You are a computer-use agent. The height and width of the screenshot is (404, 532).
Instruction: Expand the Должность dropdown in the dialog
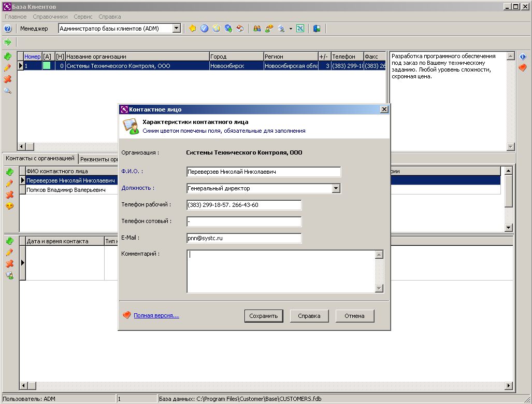(x=336, y=188)
